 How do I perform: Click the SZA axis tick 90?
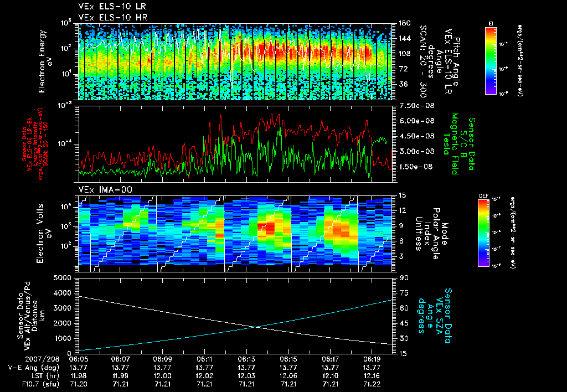404,278
